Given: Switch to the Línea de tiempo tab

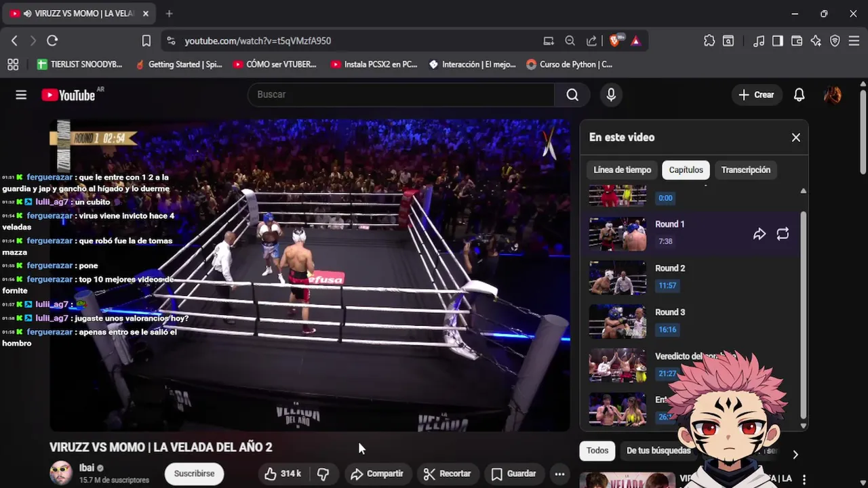Looking at the screenshot, I should [622, 170].
